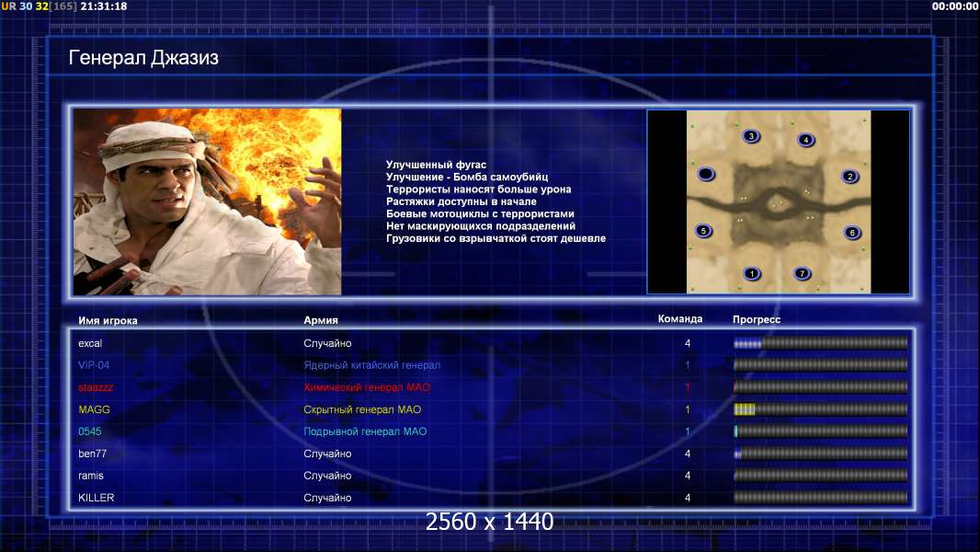The height and width of the screenshot is (552, 980).
Task: Click the unnumbered dark start marker on map
Action: pos(706,174)
